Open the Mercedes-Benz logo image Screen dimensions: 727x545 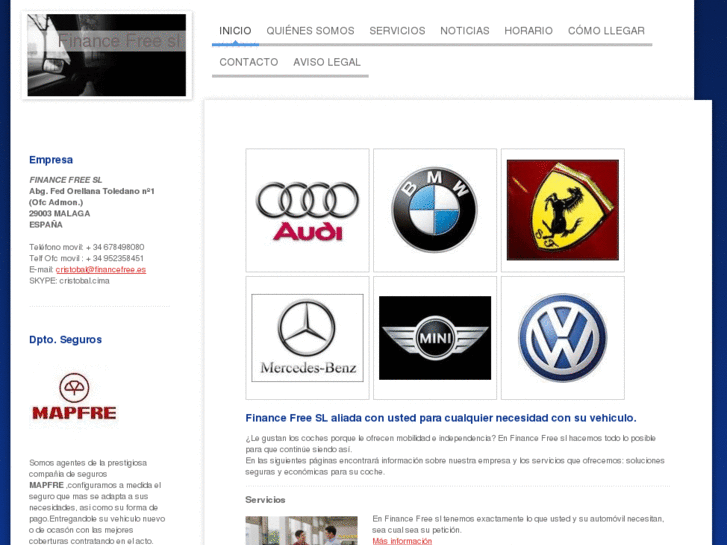(x=307, y=338)
